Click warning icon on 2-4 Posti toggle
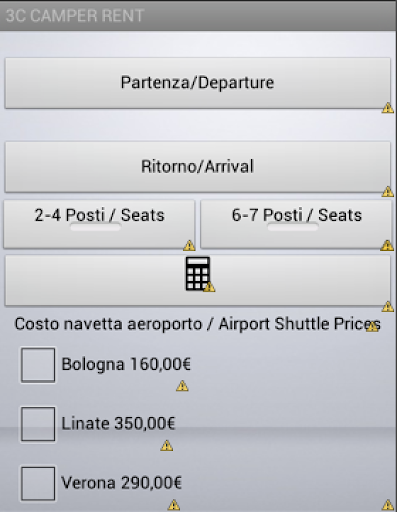397x512 pixels. pos(189,246)
